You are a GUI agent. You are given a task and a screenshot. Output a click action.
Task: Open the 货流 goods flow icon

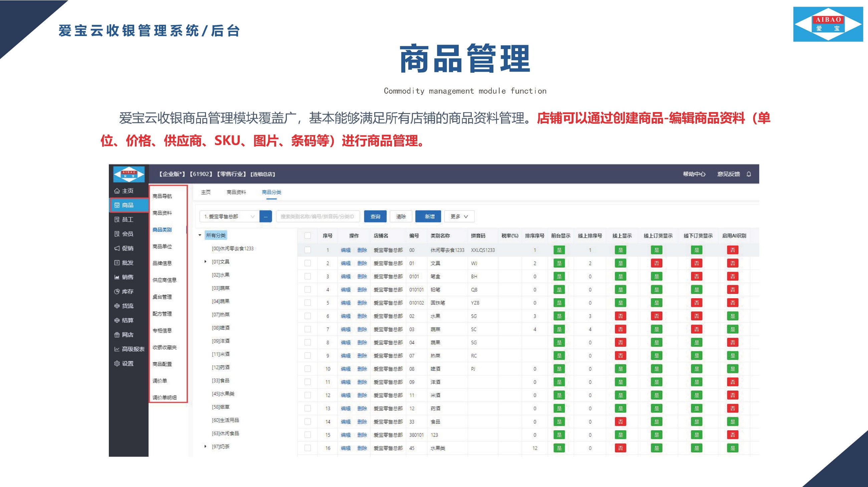point(117,306)
